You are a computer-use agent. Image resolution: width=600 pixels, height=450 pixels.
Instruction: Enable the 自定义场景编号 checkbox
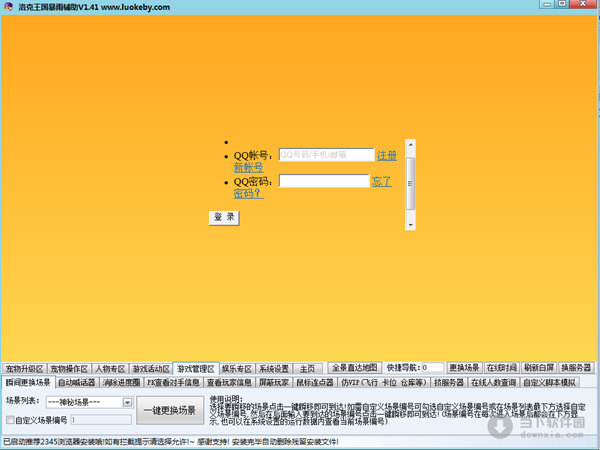tap(10, 420)
